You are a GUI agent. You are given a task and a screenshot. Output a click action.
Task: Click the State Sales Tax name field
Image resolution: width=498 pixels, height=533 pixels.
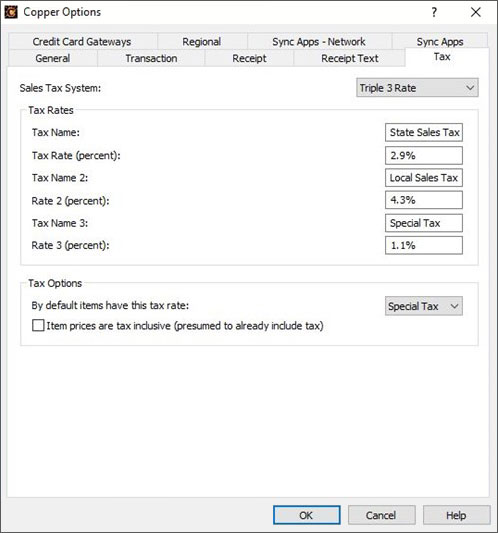pyautogui.click(x=424, y=132)
